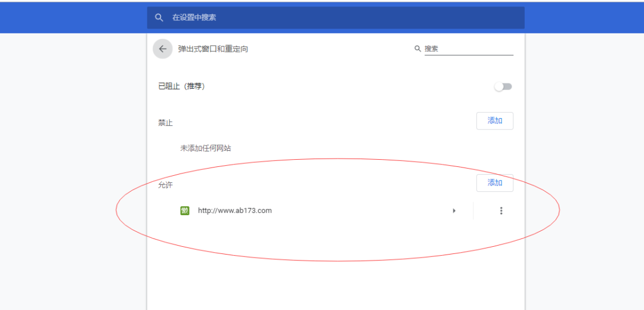Click the 弹出式窗口和重定向 page title

point(213,49)
